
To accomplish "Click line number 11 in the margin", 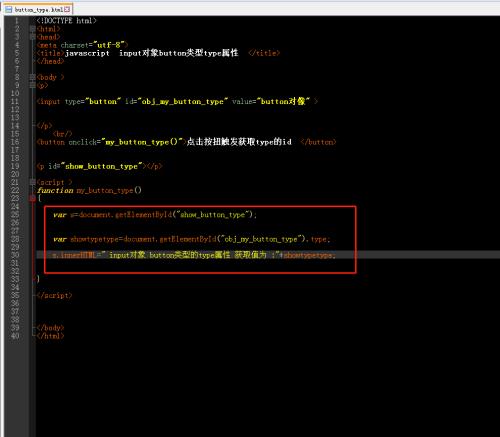I will [x=15, y=101].
